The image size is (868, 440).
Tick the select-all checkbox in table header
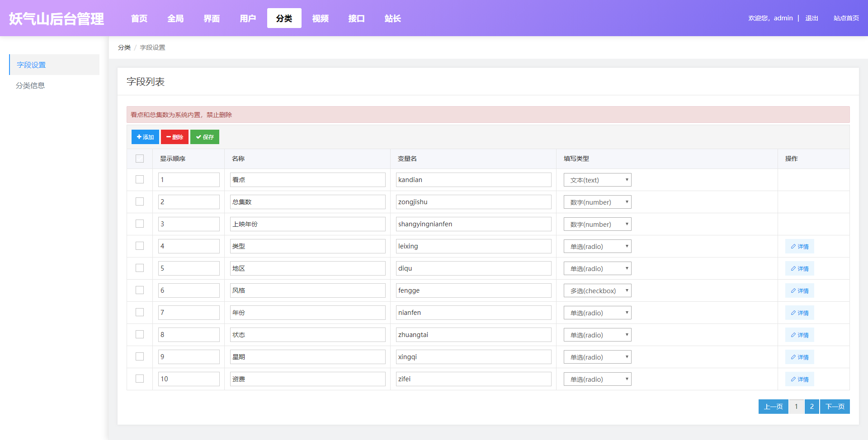(x=140, y=159)
